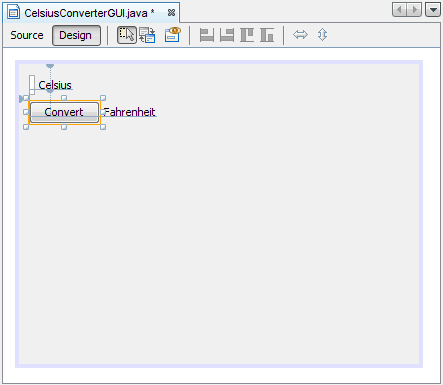The image size is (443, 385).
Task: Align components right in column
Action: 227,35
